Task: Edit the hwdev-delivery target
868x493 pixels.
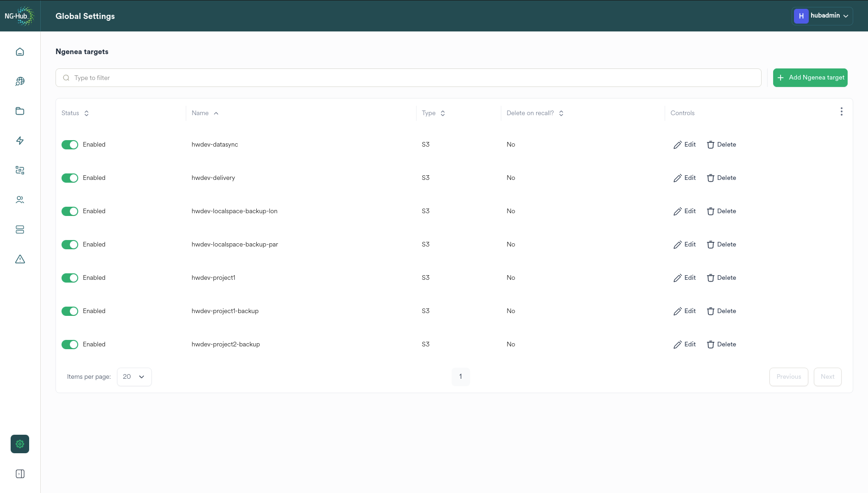Action: (x=684, y=178)
